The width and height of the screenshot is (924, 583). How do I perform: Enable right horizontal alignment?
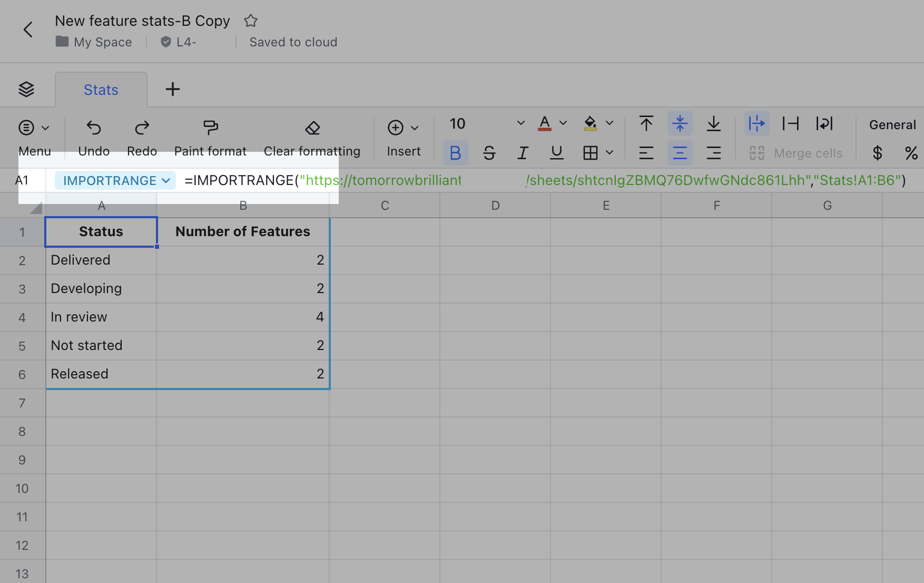click(714, 153)
